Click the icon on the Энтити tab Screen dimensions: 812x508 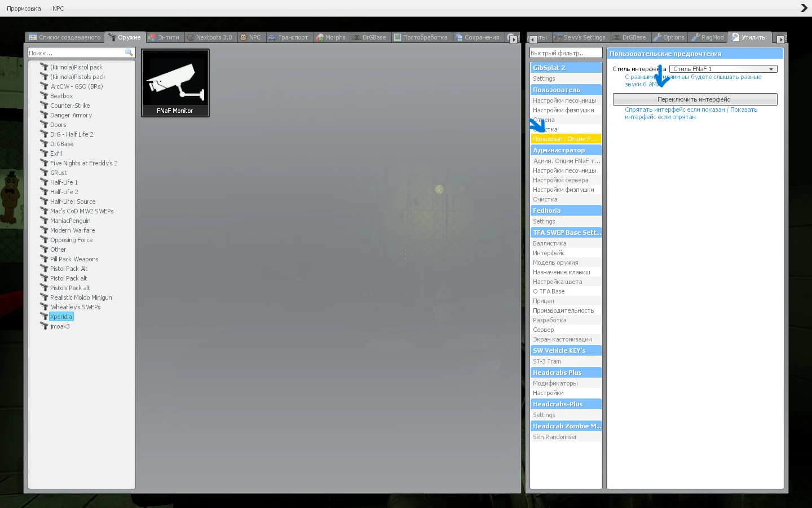152,37
